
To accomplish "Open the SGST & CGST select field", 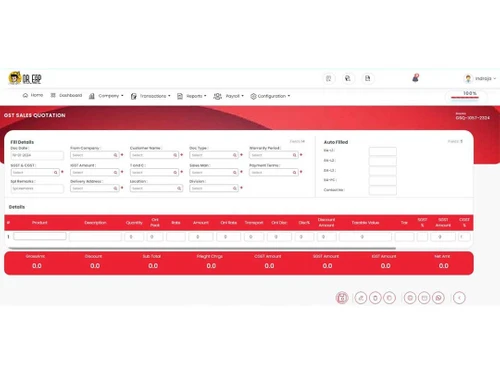I will (35, 172).
